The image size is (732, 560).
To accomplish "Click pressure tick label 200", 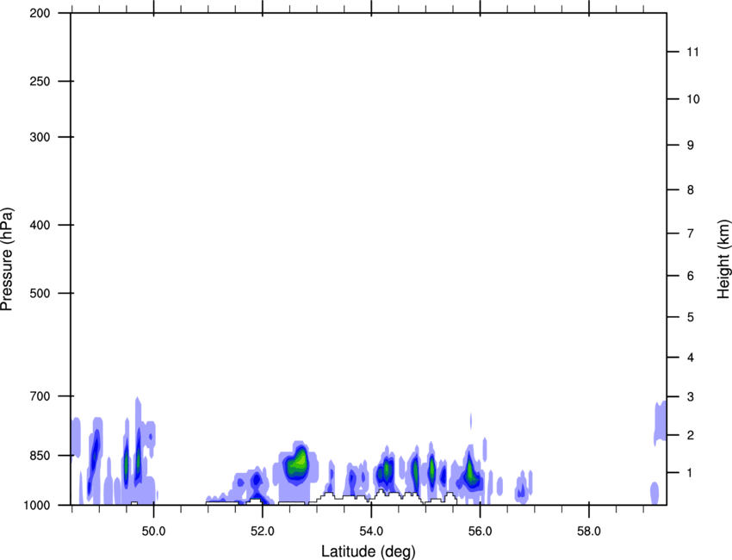I will tap(40, 13).
